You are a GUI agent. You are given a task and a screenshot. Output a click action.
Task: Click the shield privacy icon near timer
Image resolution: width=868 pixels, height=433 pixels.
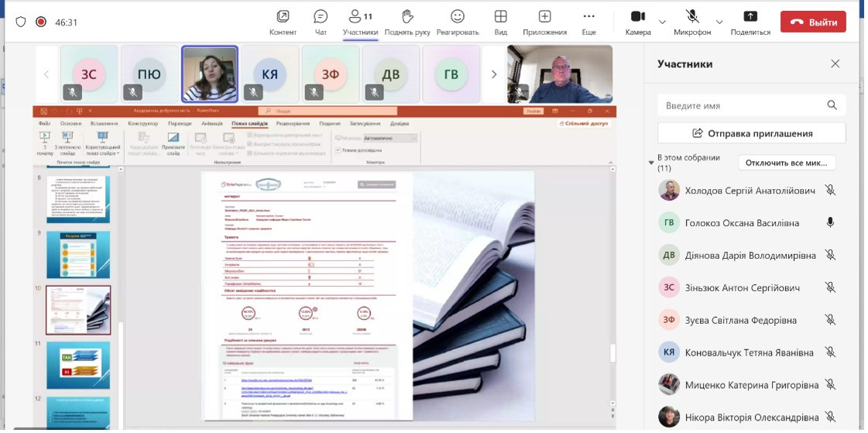(x=20, y=22)
